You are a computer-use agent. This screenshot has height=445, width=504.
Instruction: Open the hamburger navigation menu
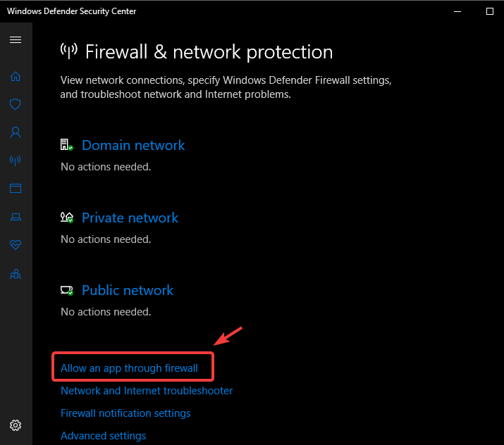coord(16,40)
